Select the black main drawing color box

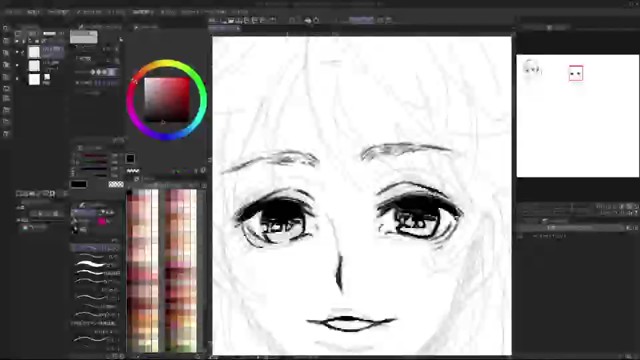[x=78, y=184]
